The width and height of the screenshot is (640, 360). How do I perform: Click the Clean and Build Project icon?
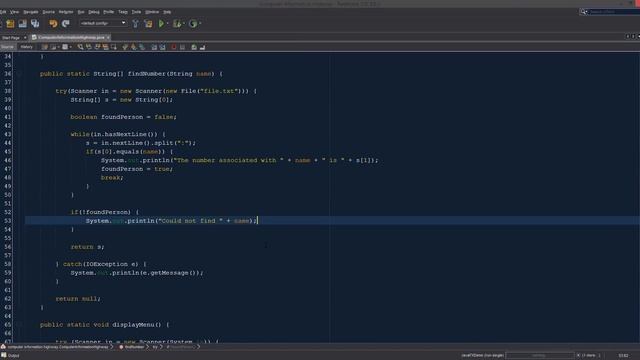pos(148,24)
